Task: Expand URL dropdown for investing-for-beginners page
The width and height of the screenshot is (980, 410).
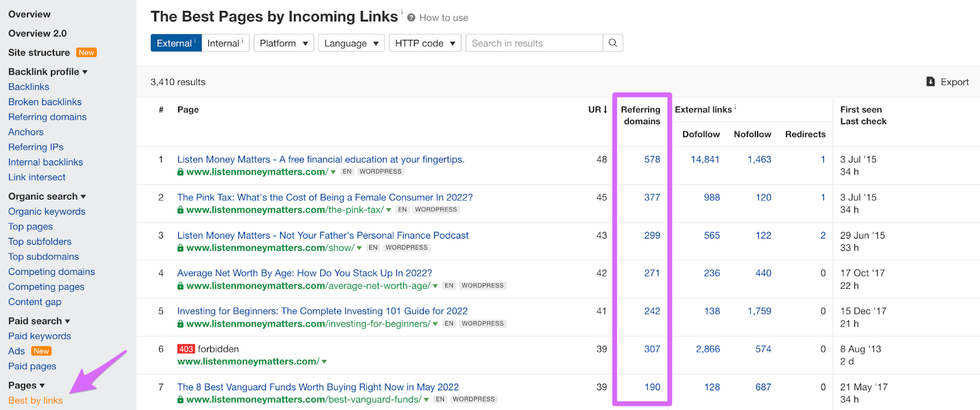Action: click(x=435, y=324)
